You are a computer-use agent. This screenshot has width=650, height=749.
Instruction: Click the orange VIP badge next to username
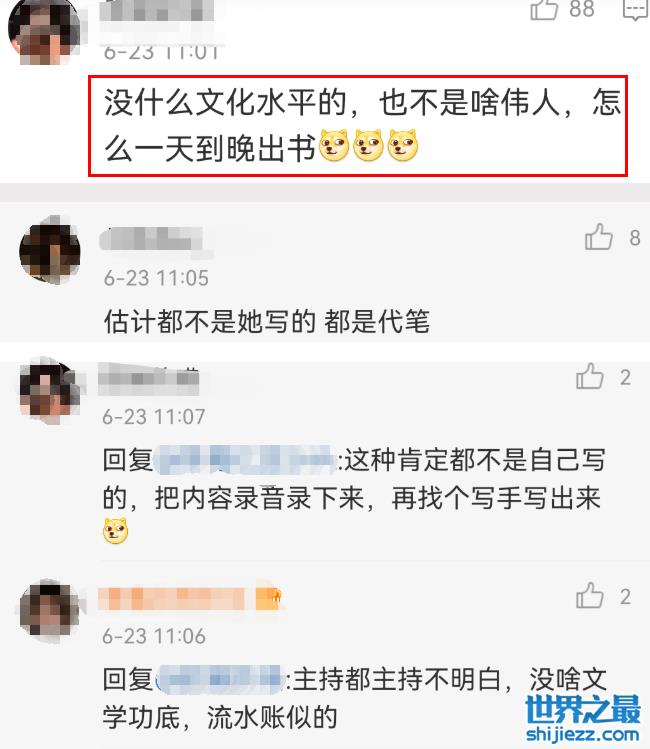pos(269,598)
